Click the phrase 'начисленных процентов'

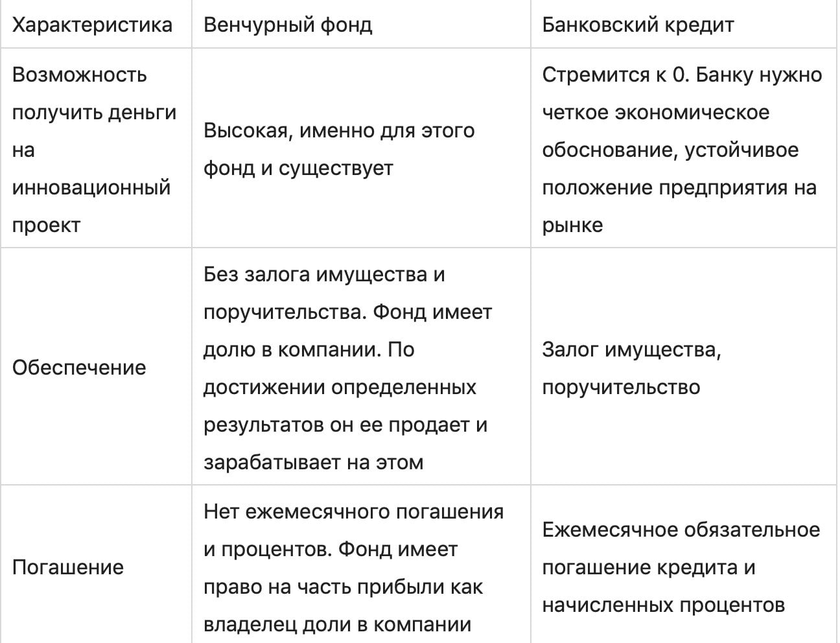pyautogui.click(x=663, y=605)
